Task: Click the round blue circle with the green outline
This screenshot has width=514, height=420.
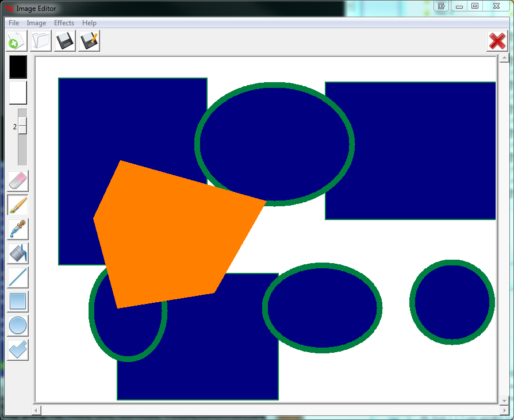Action: tap(452, 302)
